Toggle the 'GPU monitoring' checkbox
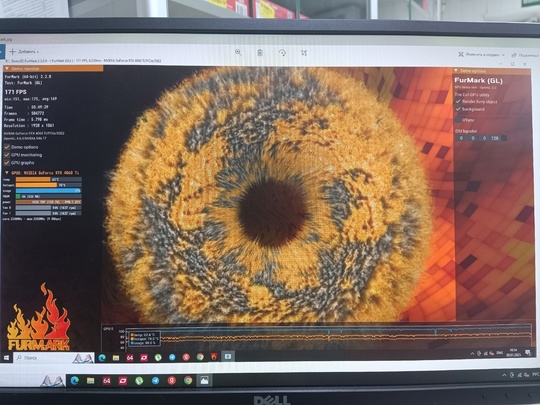 (x=7, y=155)
